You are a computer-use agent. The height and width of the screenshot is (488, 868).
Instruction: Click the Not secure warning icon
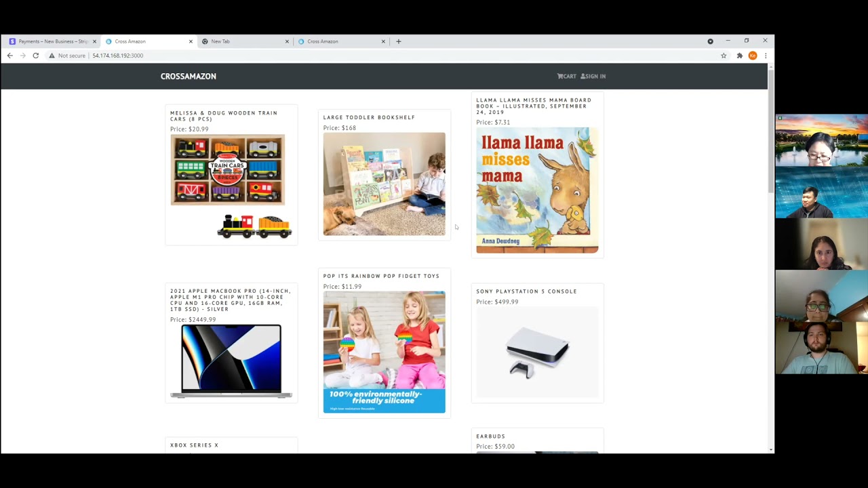pos(52,56)
